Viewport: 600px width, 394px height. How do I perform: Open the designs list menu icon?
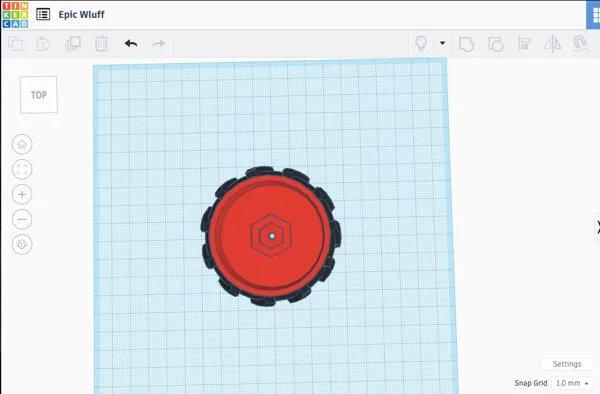pos(43,15)
